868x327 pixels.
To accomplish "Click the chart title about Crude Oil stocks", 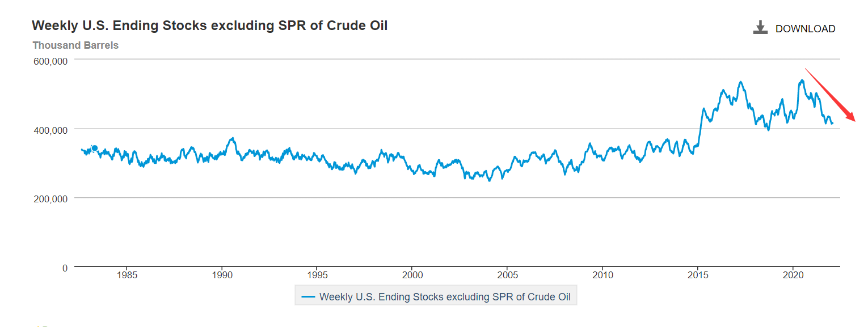I will coord(210,26).
